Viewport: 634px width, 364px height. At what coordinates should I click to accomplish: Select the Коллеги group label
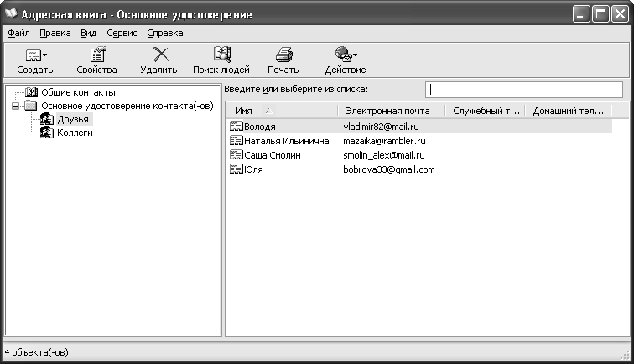point(75,133)
